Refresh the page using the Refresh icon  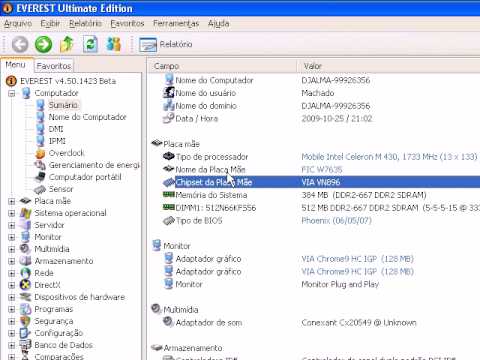[x=90, y=44]
